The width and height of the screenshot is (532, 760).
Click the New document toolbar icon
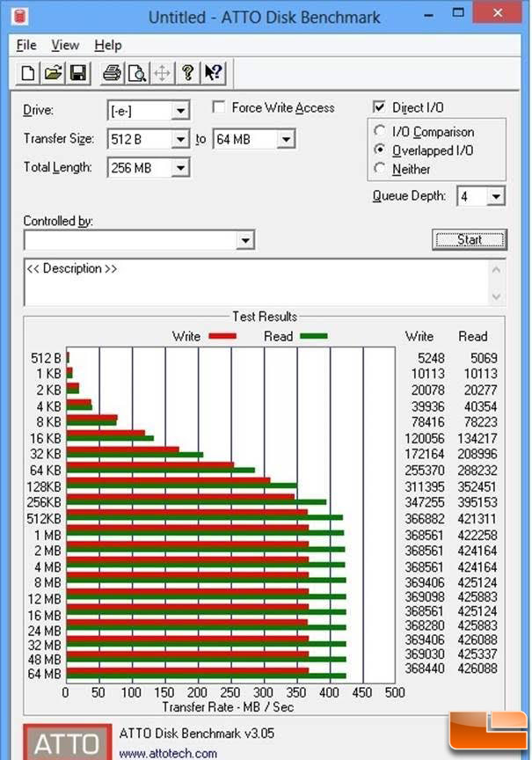point(28,73)
